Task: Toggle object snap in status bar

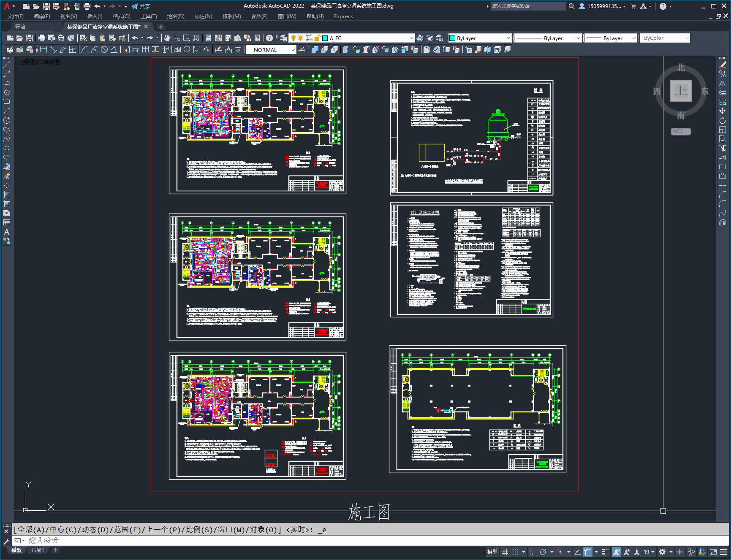Action: click(587, 552)
